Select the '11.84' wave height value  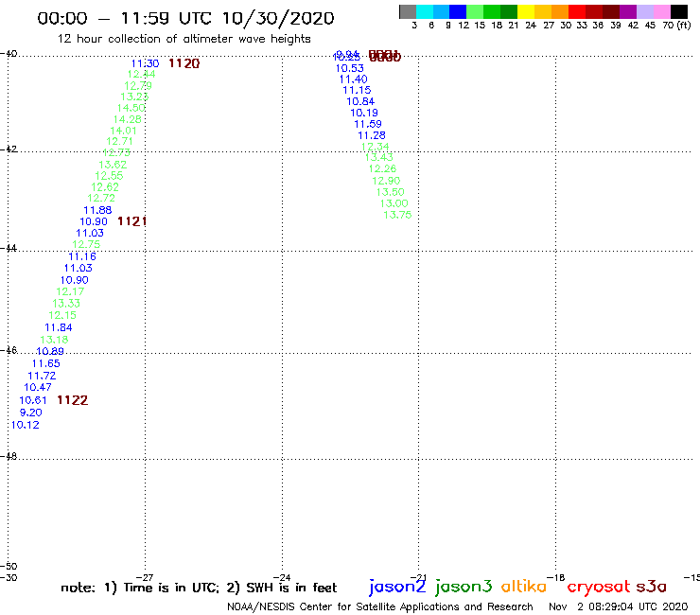click(58, 327)
